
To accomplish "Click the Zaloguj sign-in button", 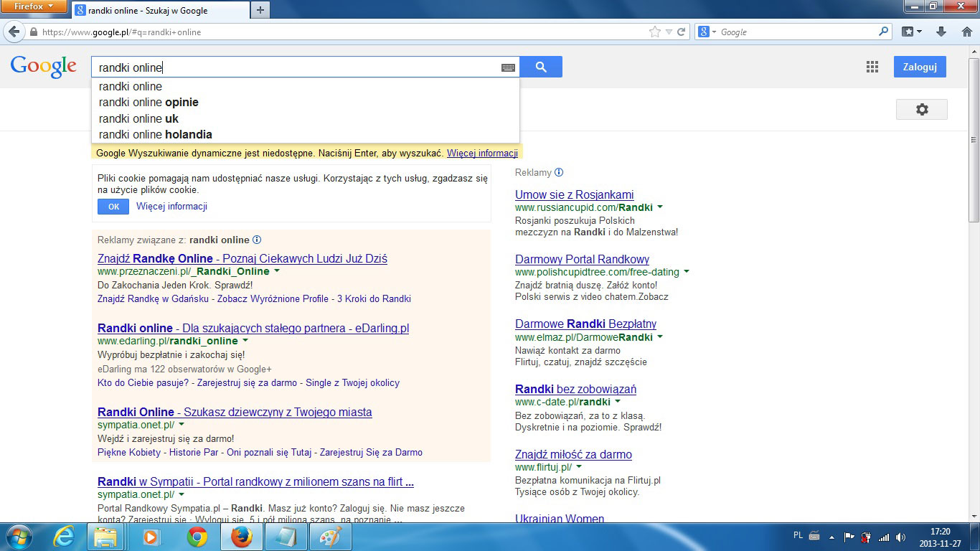I will (920, 67).
